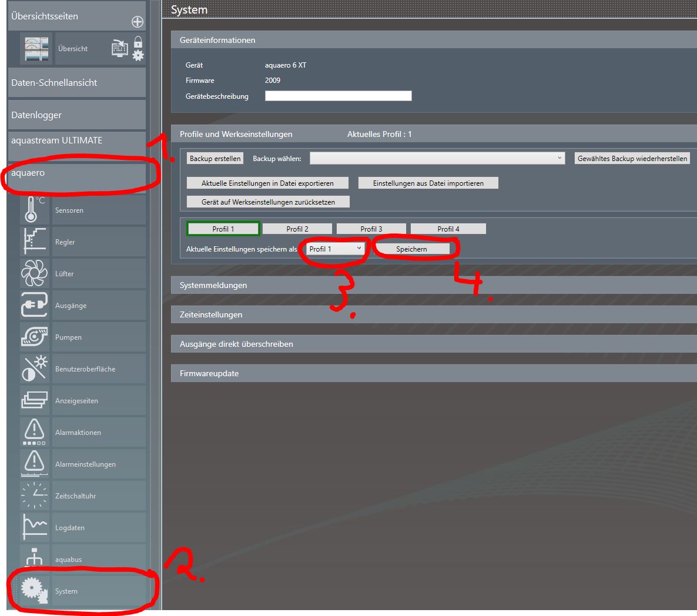Go to Ausgänge menu entry
This screenshot has height=616, width=697.
[x=99, y=305]
